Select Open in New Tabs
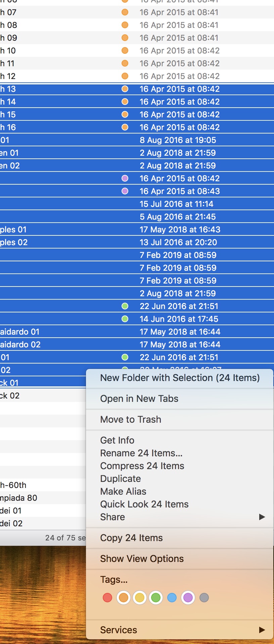 (139, 399)
